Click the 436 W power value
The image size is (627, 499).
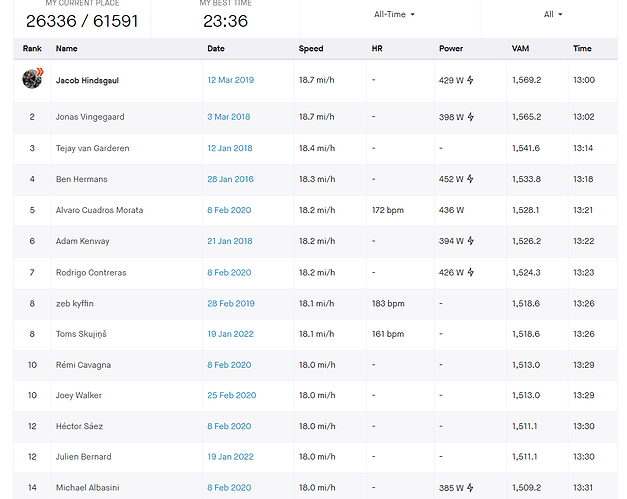click(451, 210)
